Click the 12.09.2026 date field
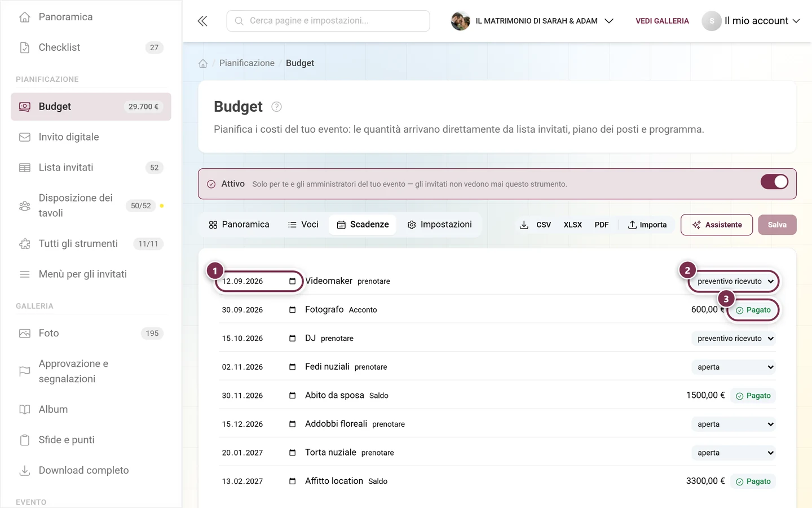This screenshot has height=508, width=812. [259, 281]
